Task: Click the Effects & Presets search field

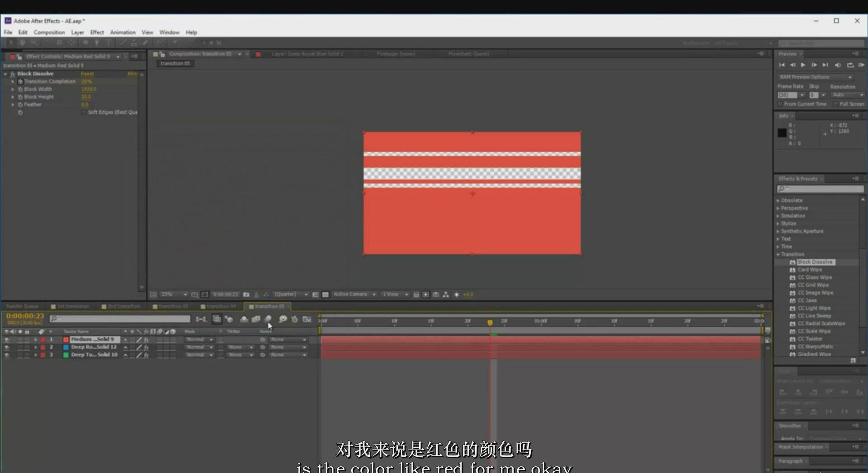Action: [x=820, y=189]
